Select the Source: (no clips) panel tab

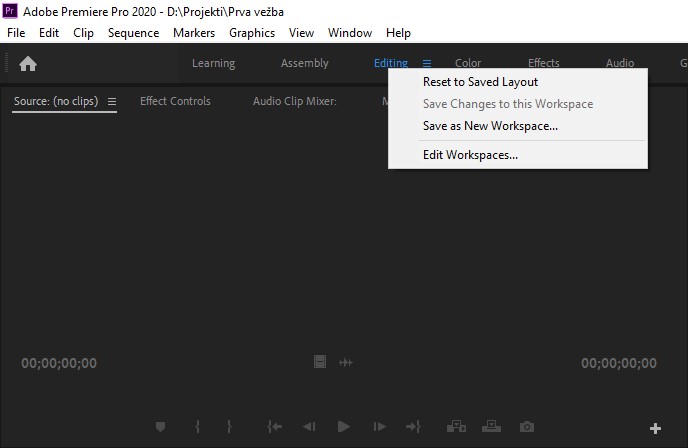(x=56, y=101)
